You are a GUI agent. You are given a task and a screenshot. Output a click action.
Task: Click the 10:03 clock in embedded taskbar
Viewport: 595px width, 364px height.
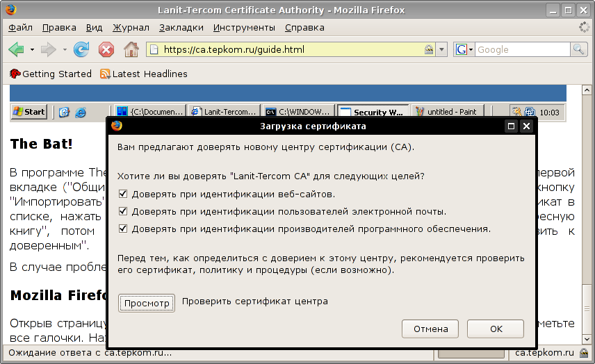tap(549, 113)
